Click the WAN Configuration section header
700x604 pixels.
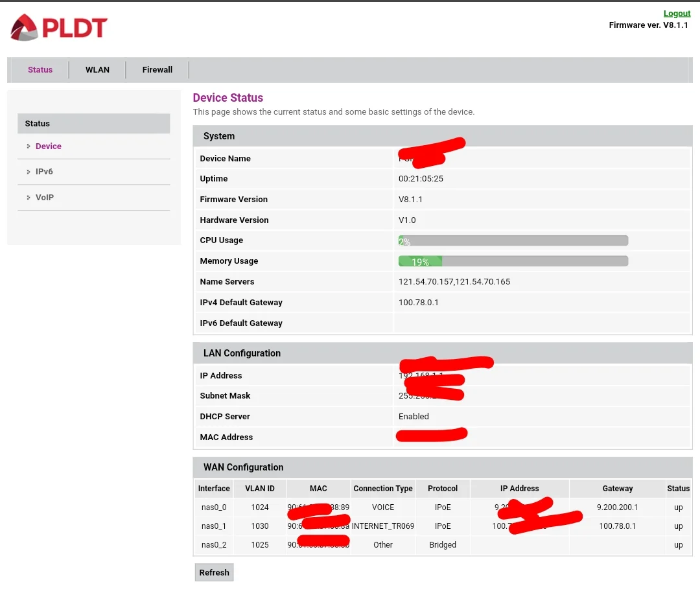pyautogui.click(x=443, y=467)
